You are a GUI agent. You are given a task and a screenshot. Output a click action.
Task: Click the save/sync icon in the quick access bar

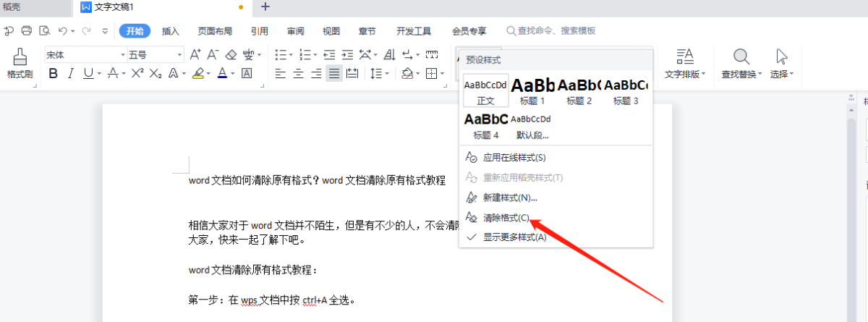pos(9,30)
